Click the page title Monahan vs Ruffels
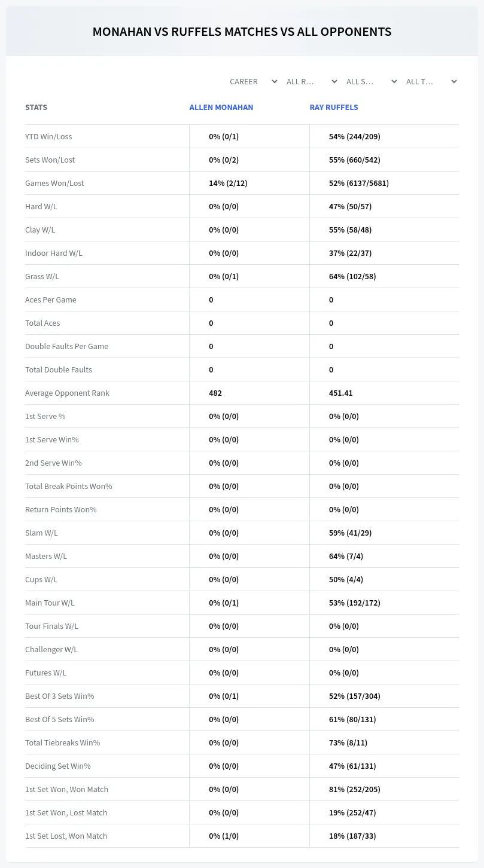This screenshot has height=868, width=484. (x=242, y=32)
